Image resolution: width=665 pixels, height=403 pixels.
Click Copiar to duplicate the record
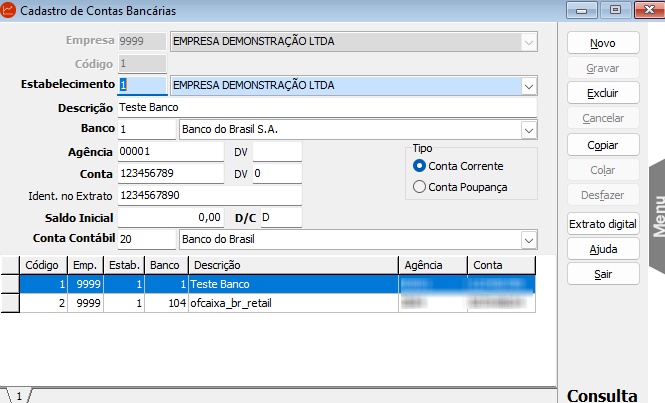pyautogui.click(x=602, y=143)
